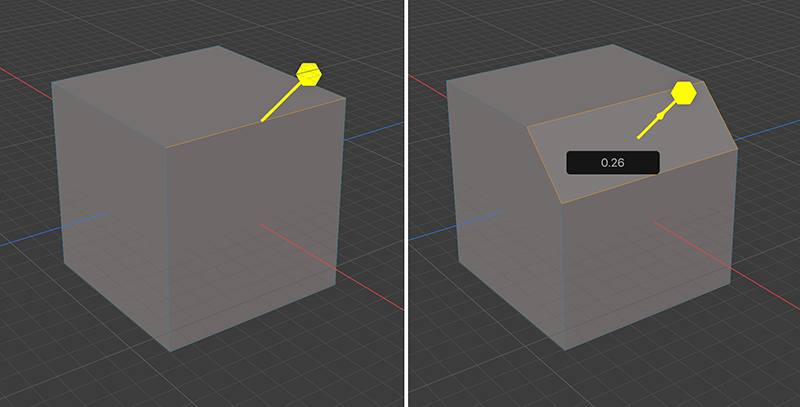
Task: Click the yellow bevel handle in the left viewport
Action: pyautogui.click(x=309, y=74)
